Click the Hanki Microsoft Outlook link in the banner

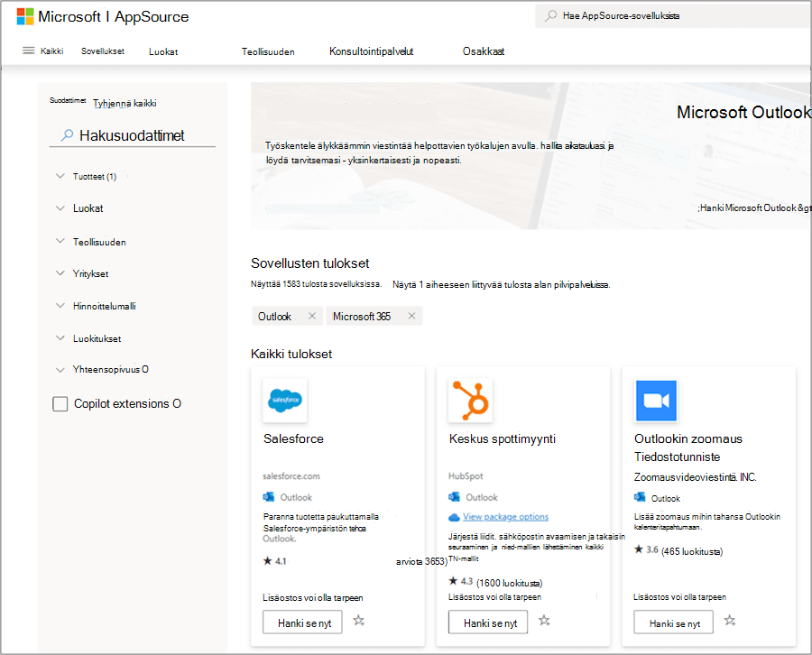point(754,208)
